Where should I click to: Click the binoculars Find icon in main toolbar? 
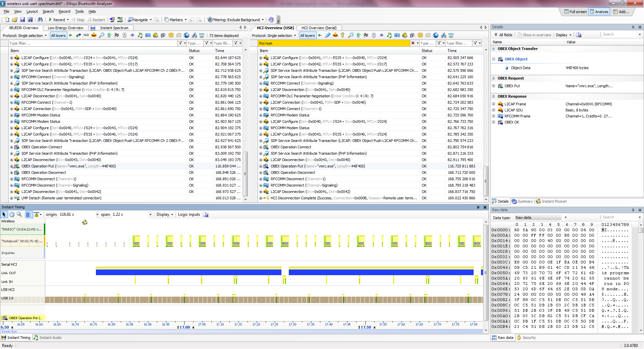click(40, 20)
